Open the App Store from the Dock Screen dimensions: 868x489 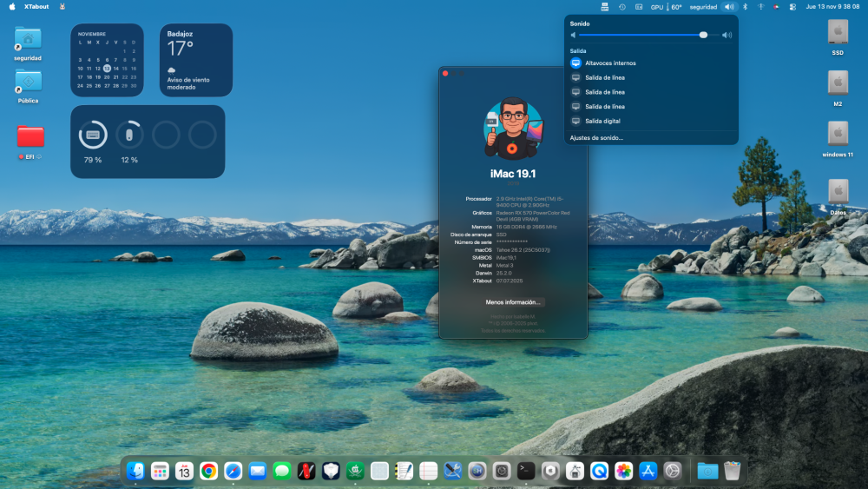[648, 471]
